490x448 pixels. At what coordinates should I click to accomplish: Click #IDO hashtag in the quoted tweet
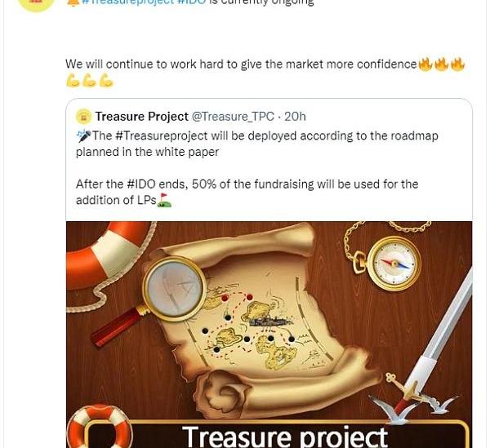pos(141,184)
